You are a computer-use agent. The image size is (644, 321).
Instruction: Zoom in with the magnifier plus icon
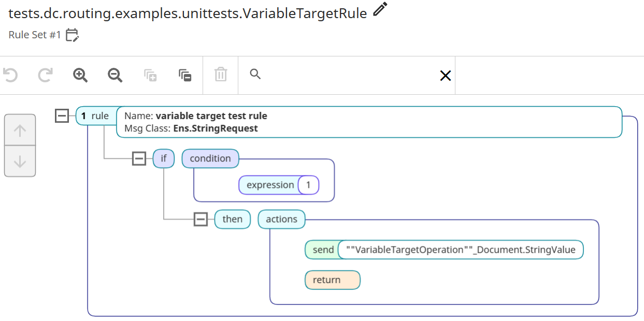pyautogui.click(x=80, y=75)
